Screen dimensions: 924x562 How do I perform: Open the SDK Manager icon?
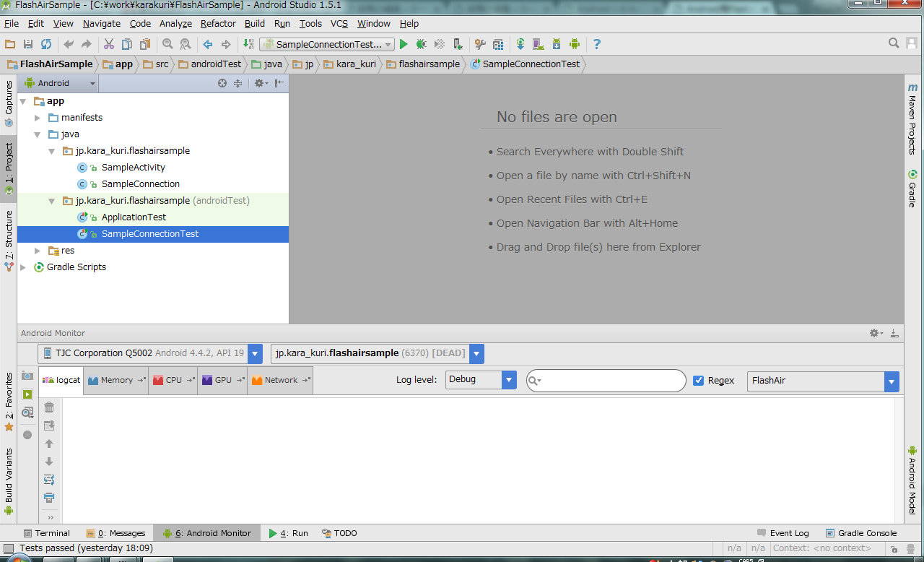pyautogui.click(x=556, y=44)
